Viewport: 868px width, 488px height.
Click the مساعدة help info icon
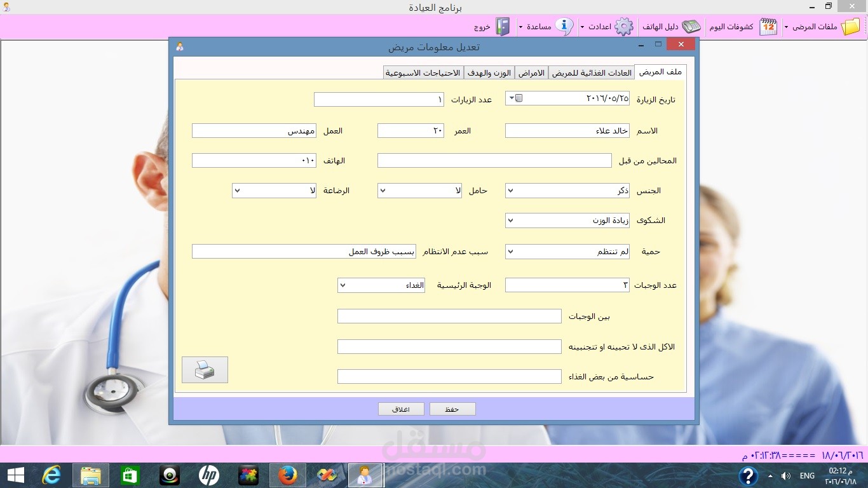click(564, 27)
